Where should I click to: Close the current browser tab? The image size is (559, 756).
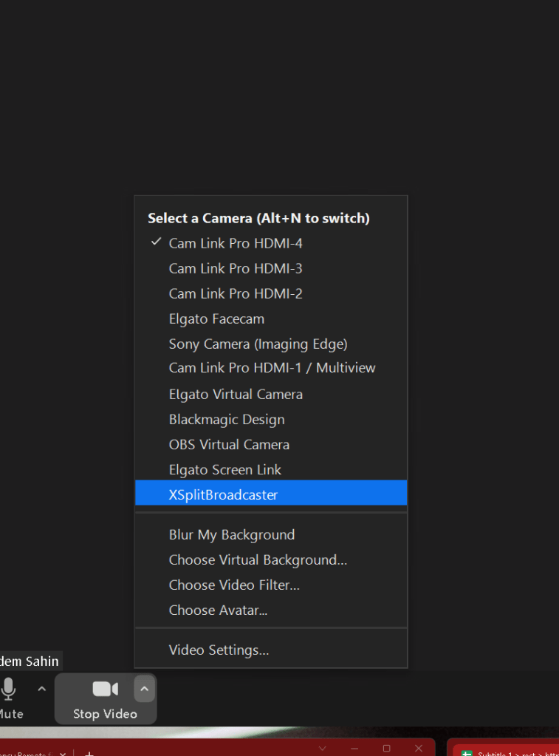coord(63,754)
